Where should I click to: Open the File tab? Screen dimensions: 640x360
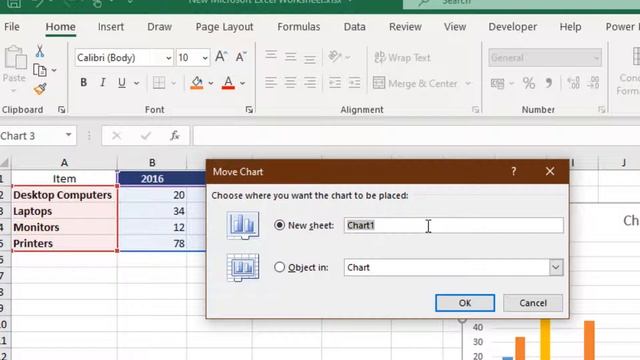point(11,27)
